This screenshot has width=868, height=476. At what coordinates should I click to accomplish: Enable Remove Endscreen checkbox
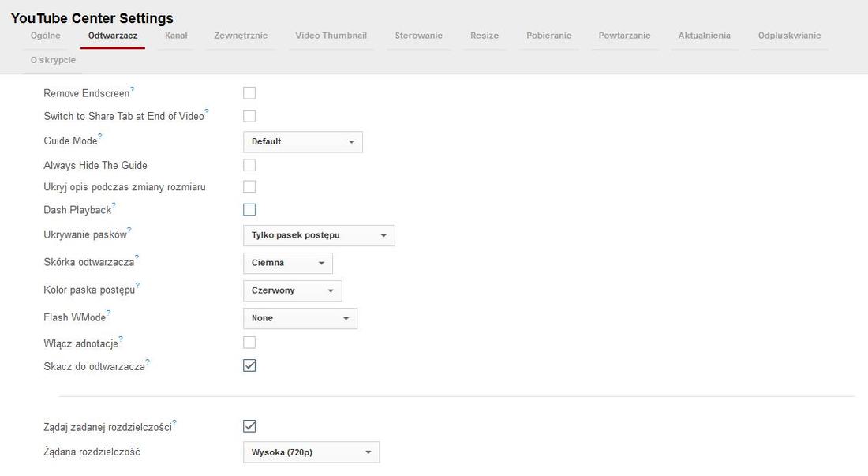[249, 93]
